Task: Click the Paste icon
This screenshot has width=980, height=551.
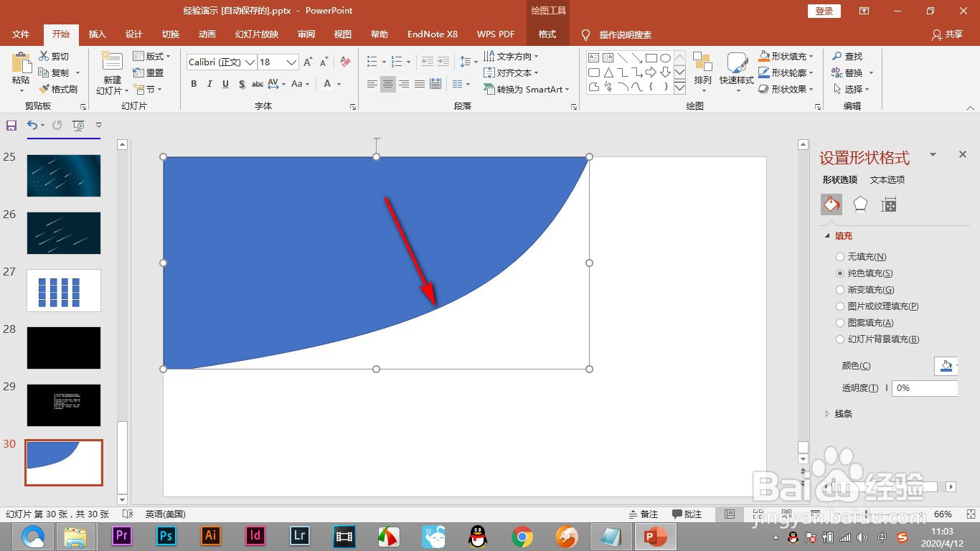Action: (21, 63)
